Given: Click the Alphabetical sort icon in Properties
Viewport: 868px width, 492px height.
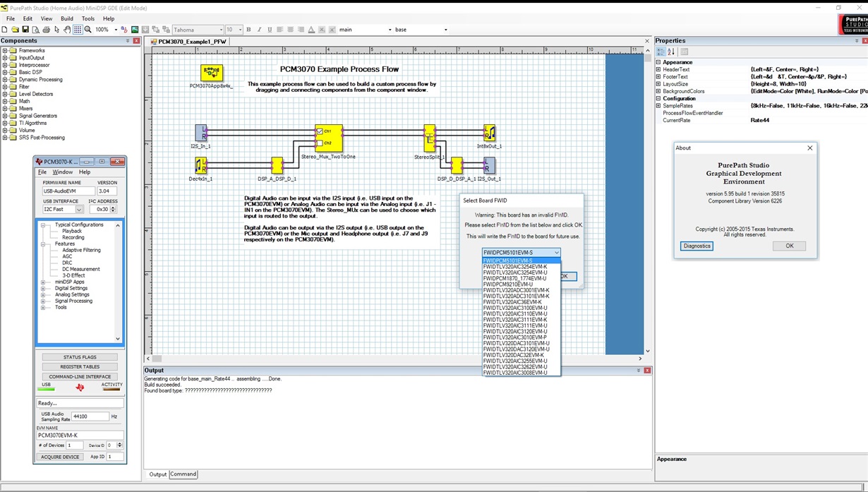Looking at the screenshot, I should click(671, 52).
